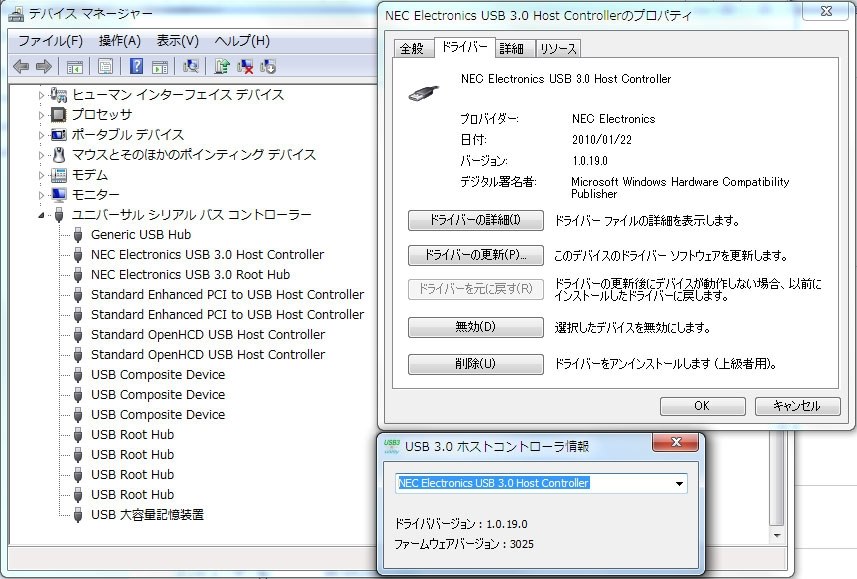Screen dimensions: 857x579
Task: Click the scrollbar down arrow behind the info window
Action: [777, 536]
